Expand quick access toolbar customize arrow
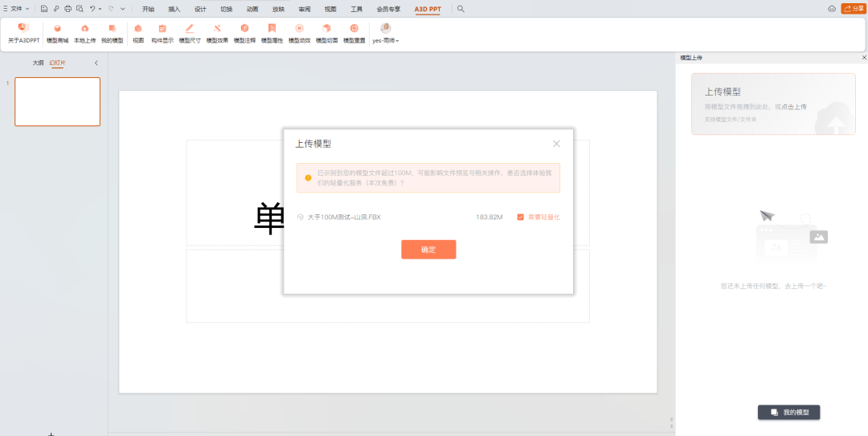868x436 pixels. pos(123,9)
